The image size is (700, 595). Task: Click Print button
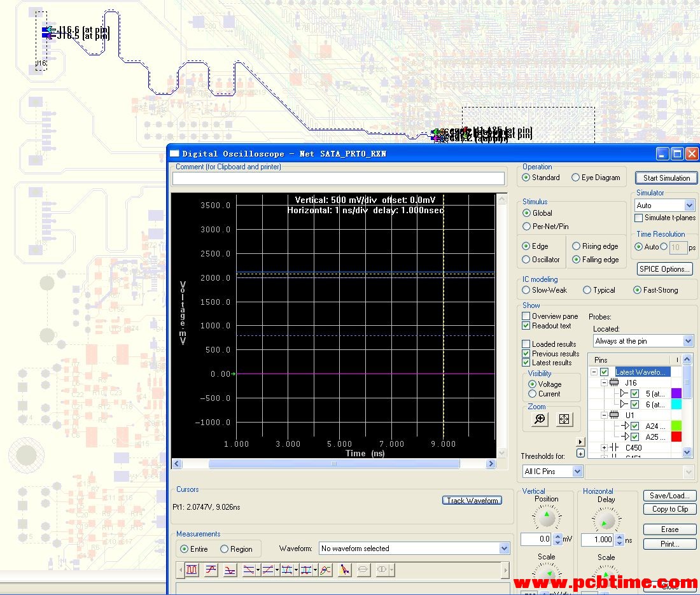[669, 544]
